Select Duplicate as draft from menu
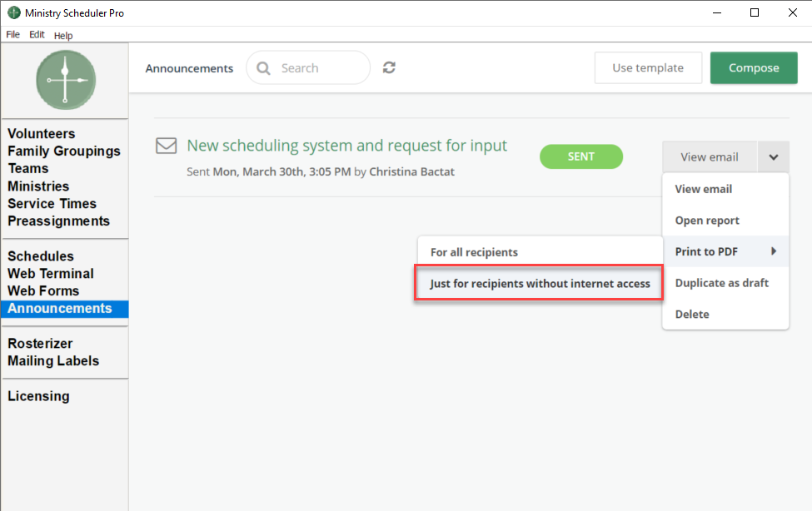The width and height of the screenshot is (812, 511). tap(721, 283)
